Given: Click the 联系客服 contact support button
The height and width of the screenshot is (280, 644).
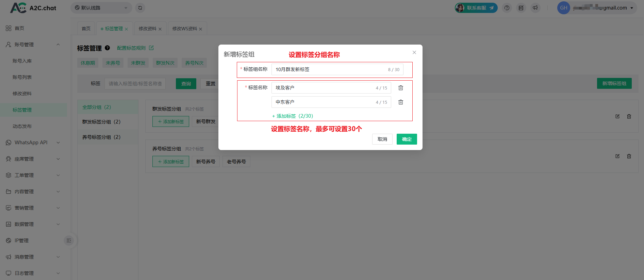Looking at the screenshot, I should point(476,8).
